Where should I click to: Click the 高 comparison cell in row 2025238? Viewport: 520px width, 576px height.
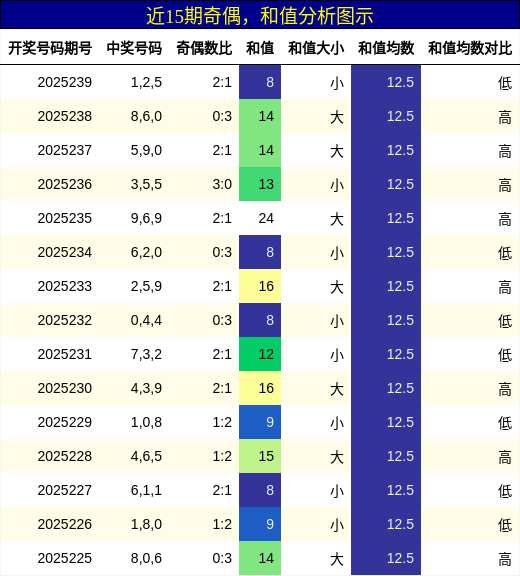[x=505, y=117]
